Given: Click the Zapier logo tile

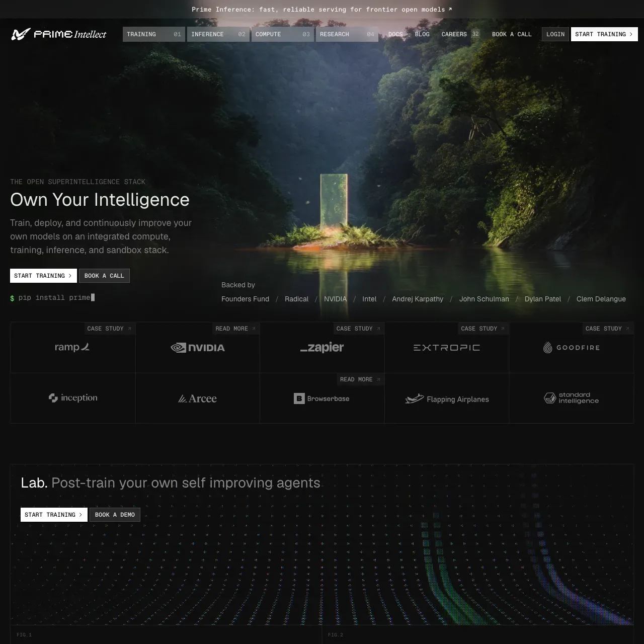Looking at the screenshot, I should click(322, 348).
